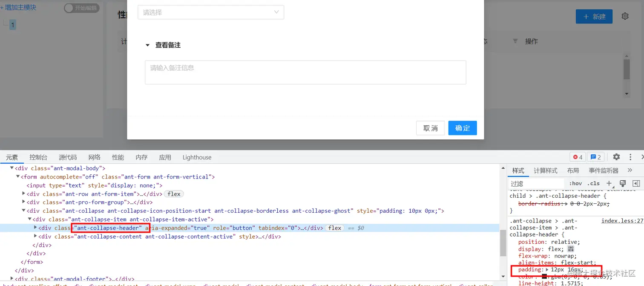Viewport: 644px width, 286px height.
Task: Collapse the ant-modal-body node arrow
Action: pyautogui.click(x=11, y=168)
